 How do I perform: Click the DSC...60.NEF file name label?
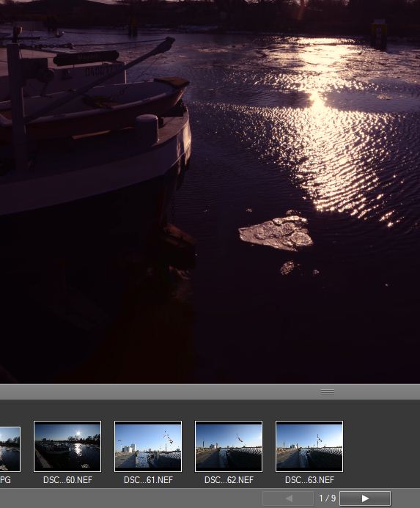(x=67, y=480)
